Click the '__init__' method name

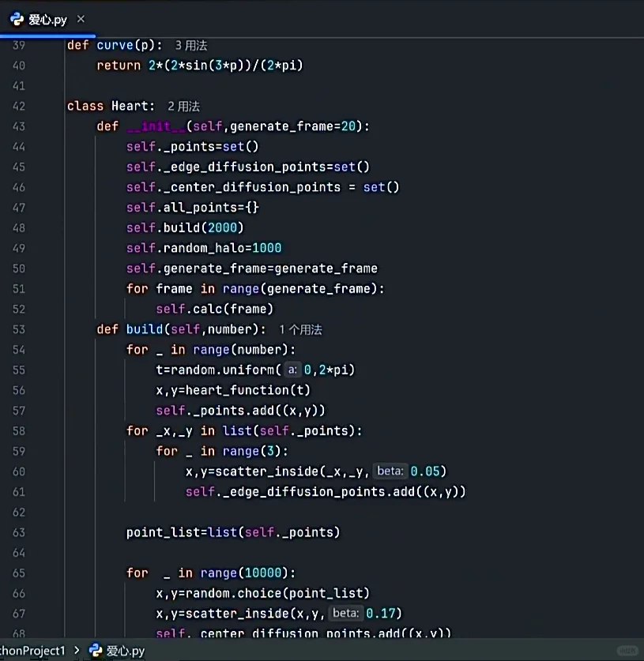click(156, 126)
